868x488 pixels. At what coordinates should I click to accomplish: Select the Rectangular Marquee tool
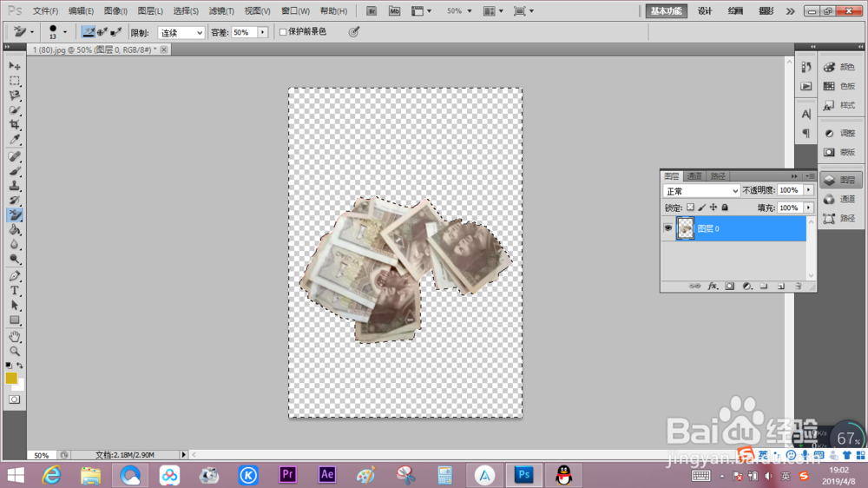(15, 81)
